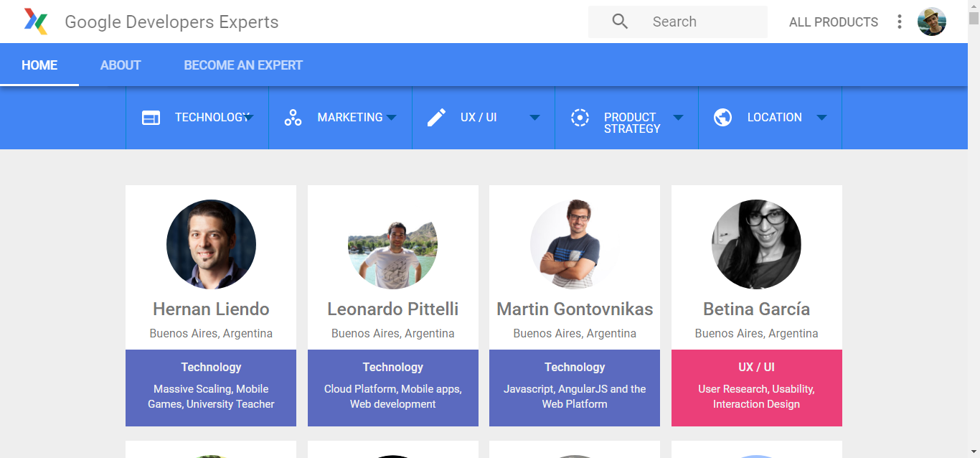Click 'Massive Scaling, Mobile Games, University Teacher' text

click(211, 396)
